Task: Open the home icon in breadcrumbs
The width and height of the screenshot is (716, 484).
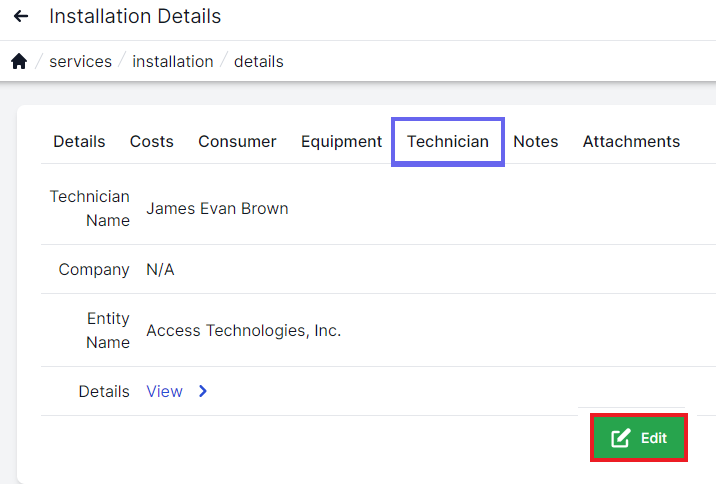Action: coord(19,62)
